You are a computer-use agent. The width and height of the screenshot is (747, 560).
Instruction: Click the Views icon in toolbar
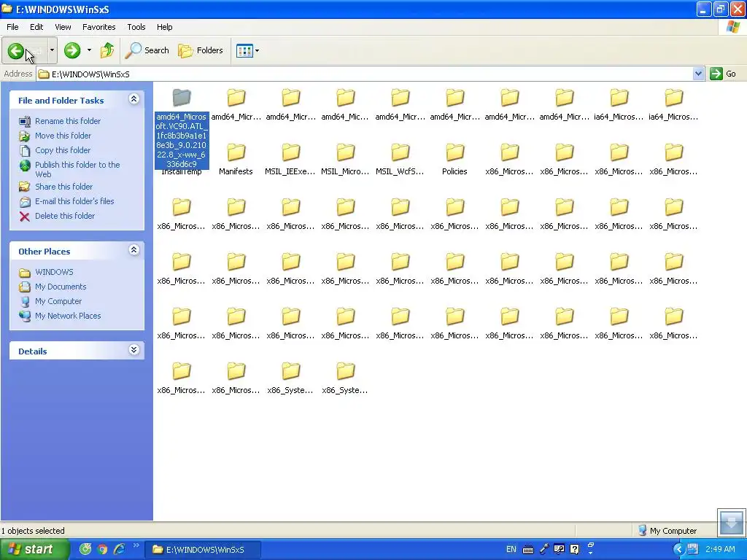[244, 50]
